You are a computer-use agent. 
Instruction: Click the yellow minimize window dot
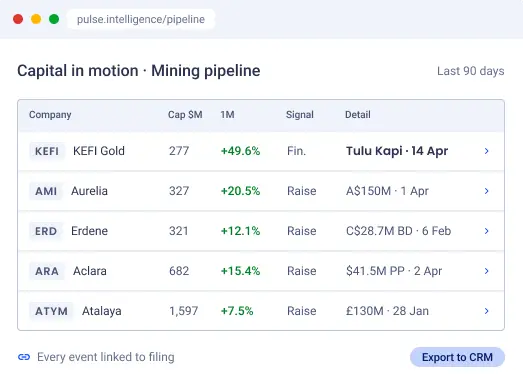tap(36, 19)
